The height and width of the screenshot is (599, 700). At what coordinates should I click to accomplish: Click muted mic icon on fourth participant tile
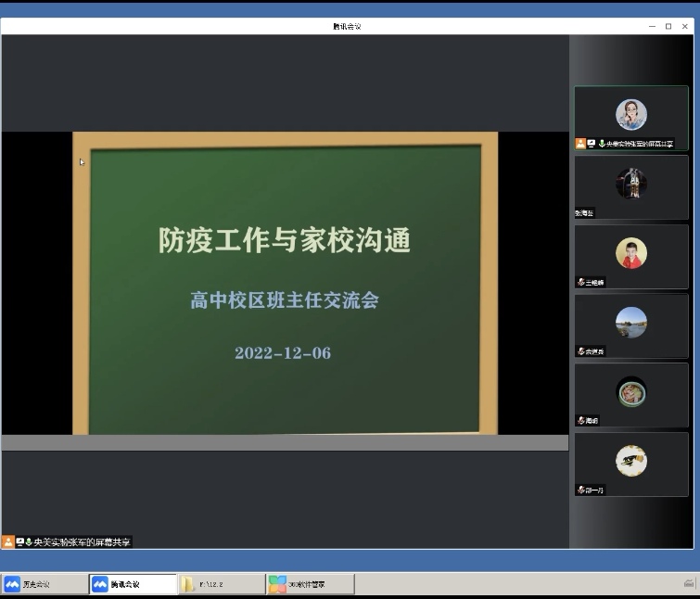[x=581, y=351]
